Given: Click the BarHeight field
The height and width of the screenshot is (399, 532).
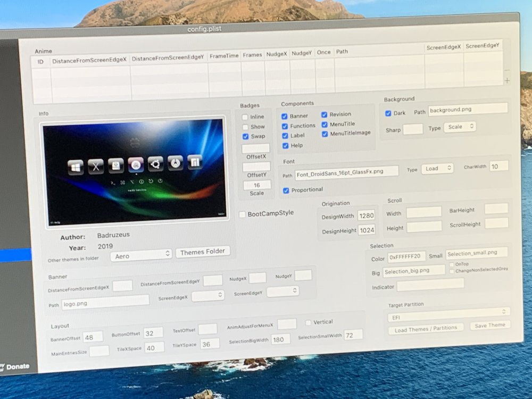Looking at the screenshot, I should [496, 209].
